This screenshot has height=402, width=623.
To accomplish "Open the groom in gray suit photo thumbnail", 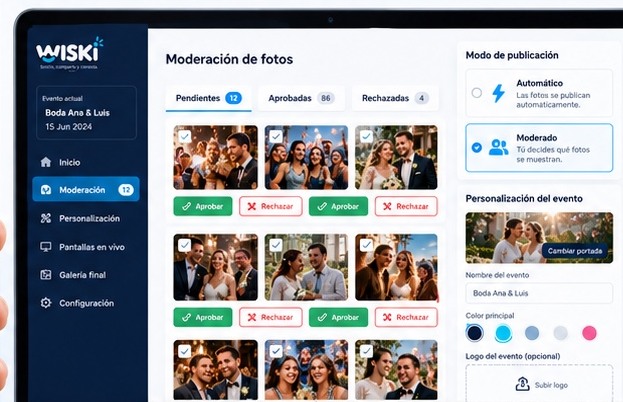I will coord(306,267).
